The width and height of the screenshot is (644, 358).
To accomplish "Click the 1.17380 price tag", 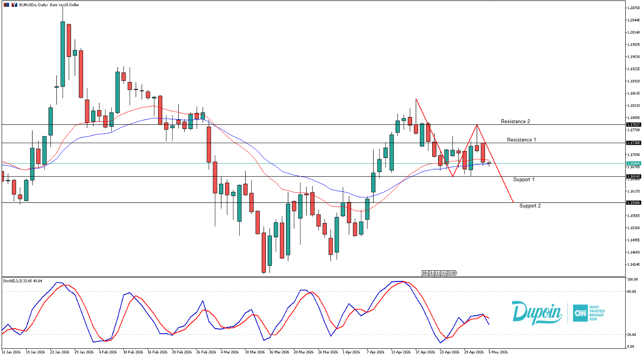I will coord(633,143).
